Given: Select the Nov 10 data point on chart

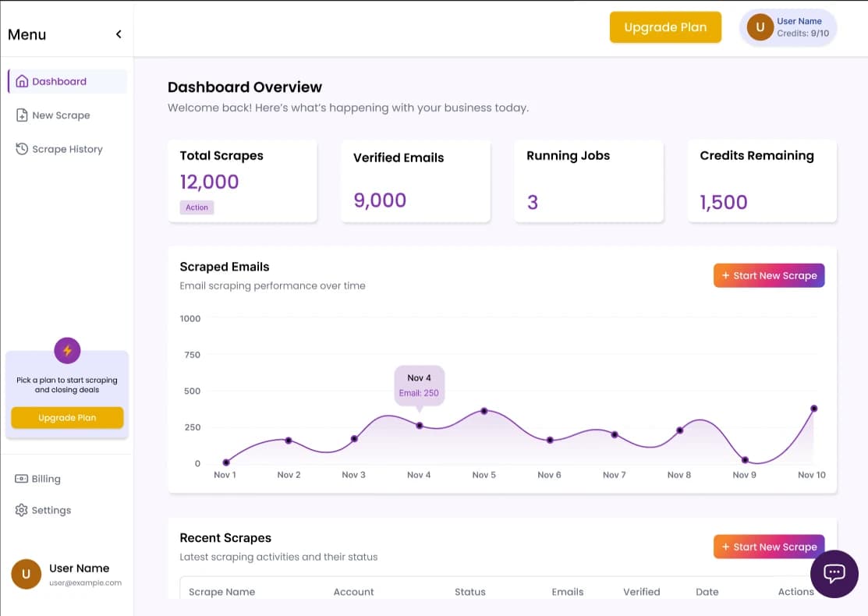Looking at the screenshot, I should 813,409.
